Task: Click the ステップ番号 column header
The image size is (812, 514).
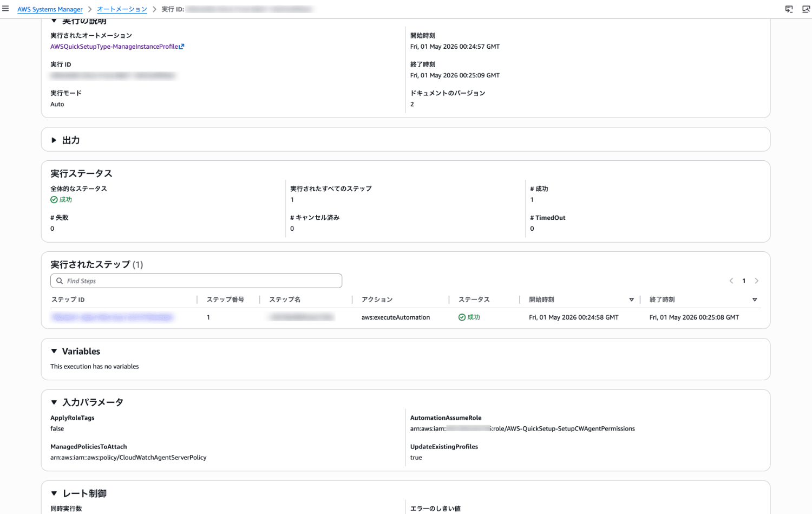Action: pos(225,300)
